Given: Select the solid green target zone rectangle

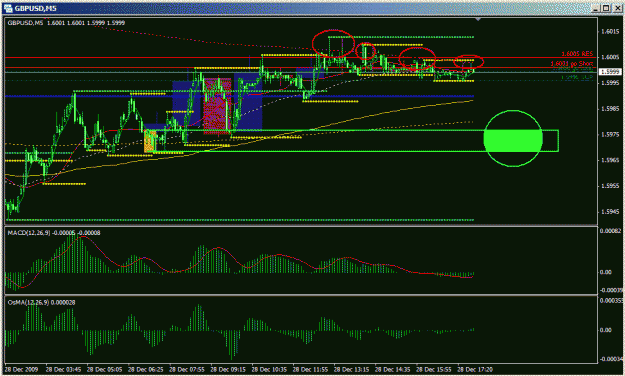Looking at the screenshot, I should click(x=513, y=141).
